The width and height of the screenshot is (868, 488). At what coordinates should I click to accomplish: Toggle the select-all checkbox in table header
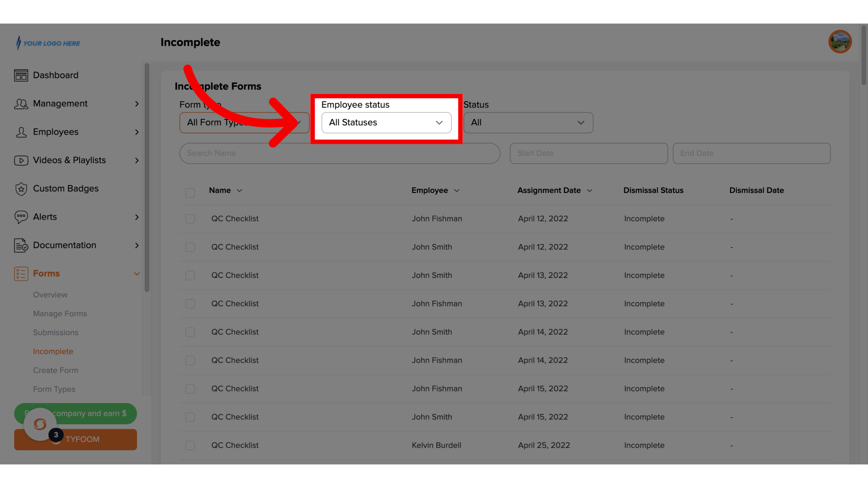pyautogui.click(x=190, y=193)
